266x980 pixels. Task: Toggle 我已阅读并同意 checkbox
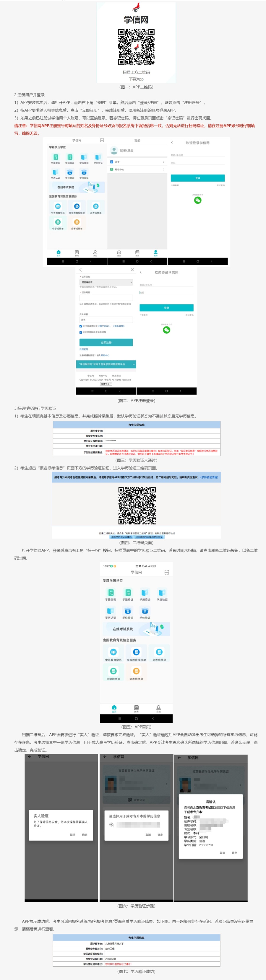[x=81, y=326]
